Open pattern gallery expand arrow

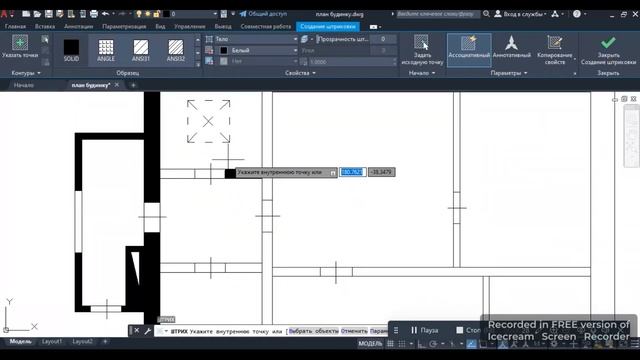pyautogui.click(x=198, y=64)
